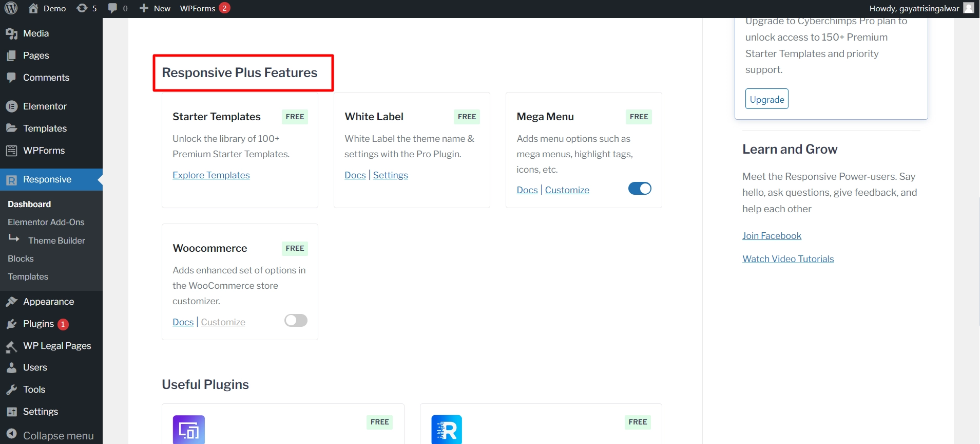Click the Pages sidebar icon
This screenshot has height=444, width=980.
pos(11,55)
